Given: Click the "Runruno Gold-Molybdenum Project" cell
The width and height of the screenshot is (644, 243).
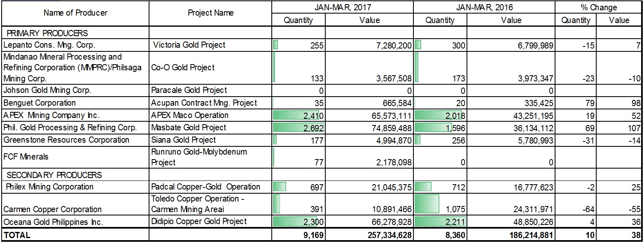Looking at the screenshot, I should (x=210, y=157).
